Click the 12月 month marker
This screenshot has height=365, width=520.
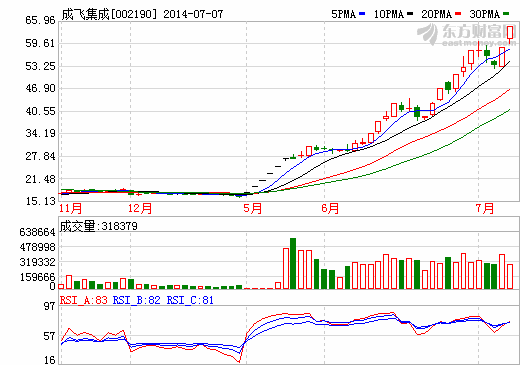(x=140, y=208)
